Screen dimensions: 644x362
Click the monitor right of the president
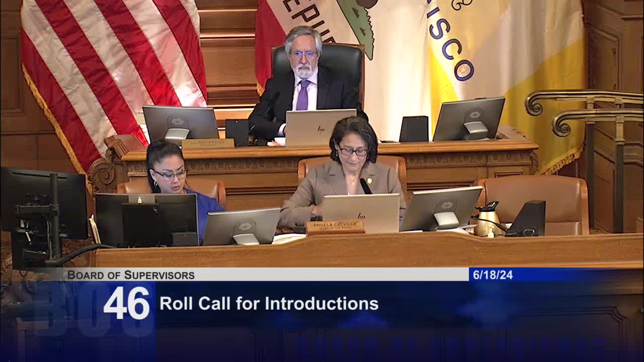[469, 119]
